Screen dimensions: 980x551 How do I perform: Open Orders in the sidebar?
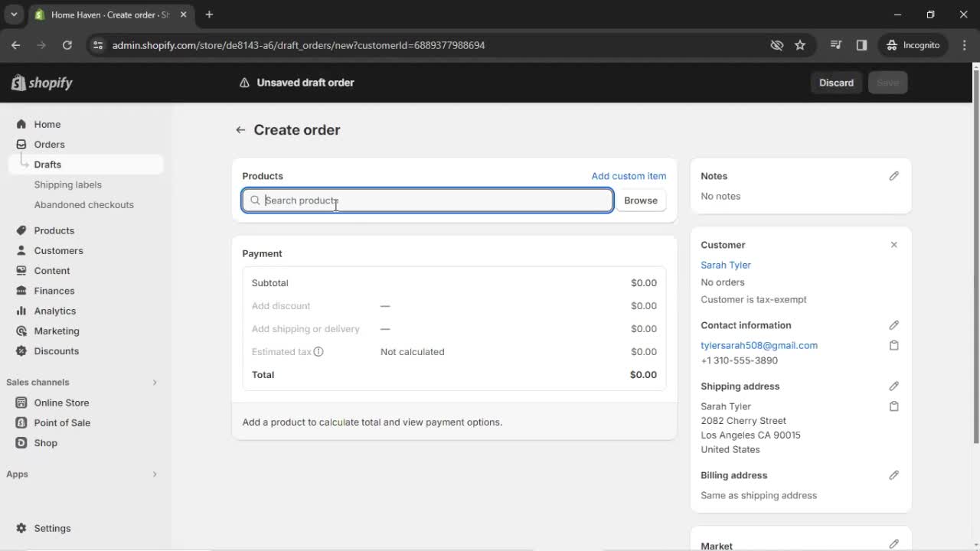[x=49, y=144]
